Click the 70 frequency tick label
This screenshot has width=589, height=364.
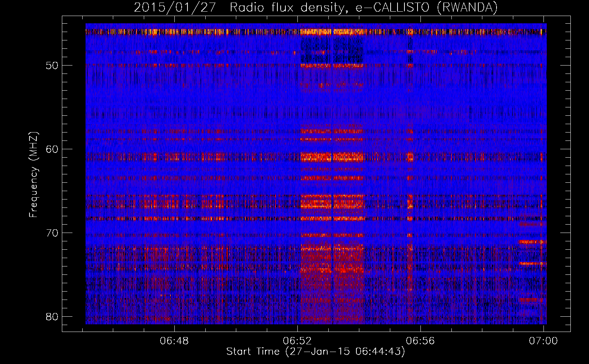(x=52, y=233)
